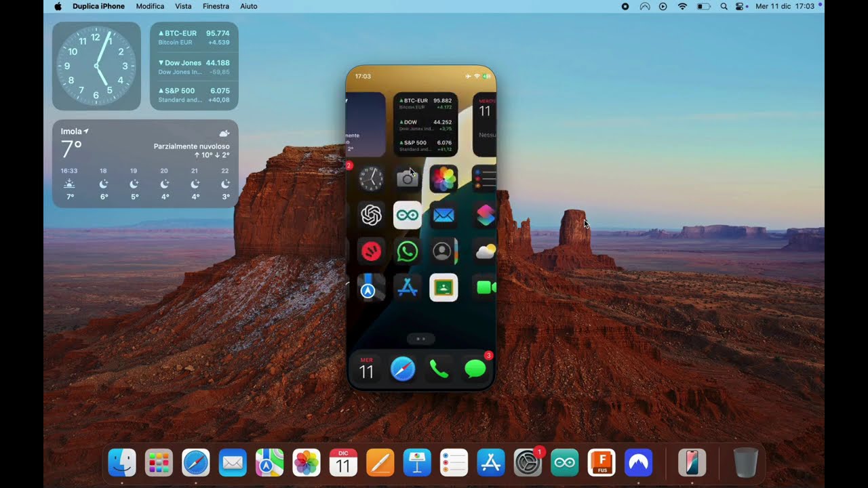
Task: Open battery status menu
Action: [x=704, y=6]
